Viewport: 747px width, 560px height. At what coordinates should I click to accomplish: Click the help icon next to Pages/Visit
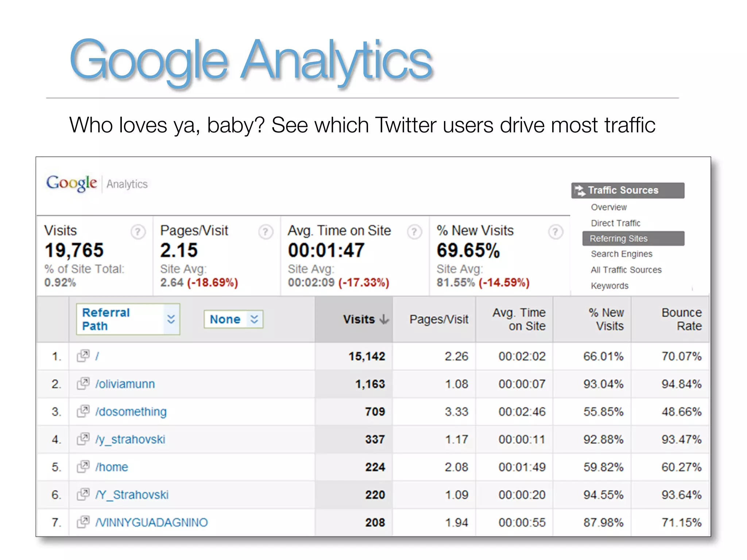pyautogui.click(x=266, y=232)
